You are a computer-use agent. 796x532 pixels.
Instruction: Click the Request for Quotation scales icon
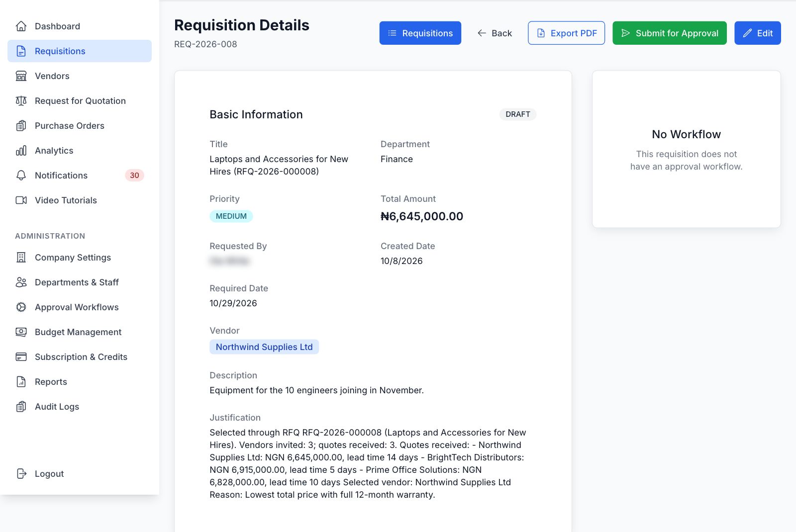pyautogui.click(x=21, y=101)
